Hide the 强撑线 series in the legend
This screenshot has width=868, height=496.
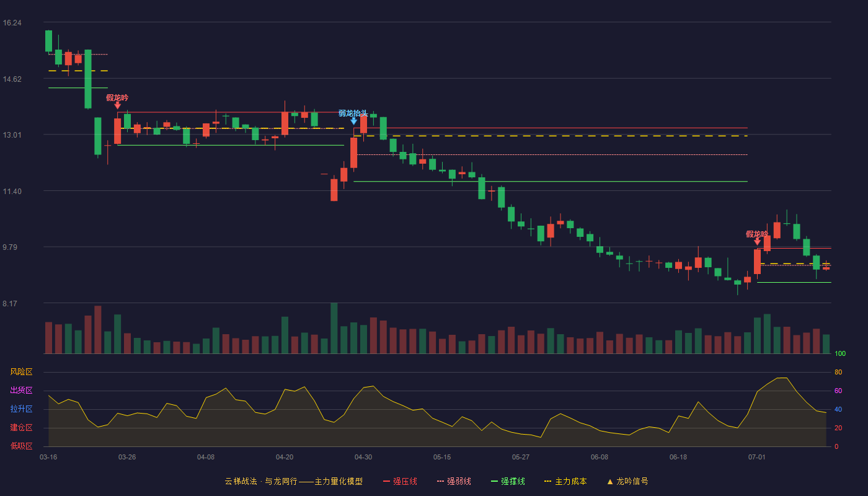click(508, 481)
